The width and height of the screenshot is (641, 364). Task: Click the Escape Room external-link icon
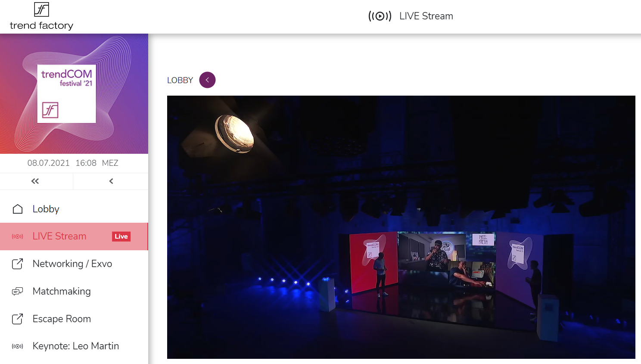pyautogui.click(x=18, y=319)
